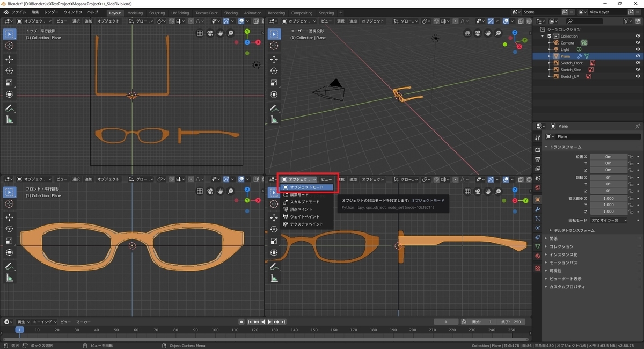Select the Annotate tool in the top-left viewport

point(9,108)
